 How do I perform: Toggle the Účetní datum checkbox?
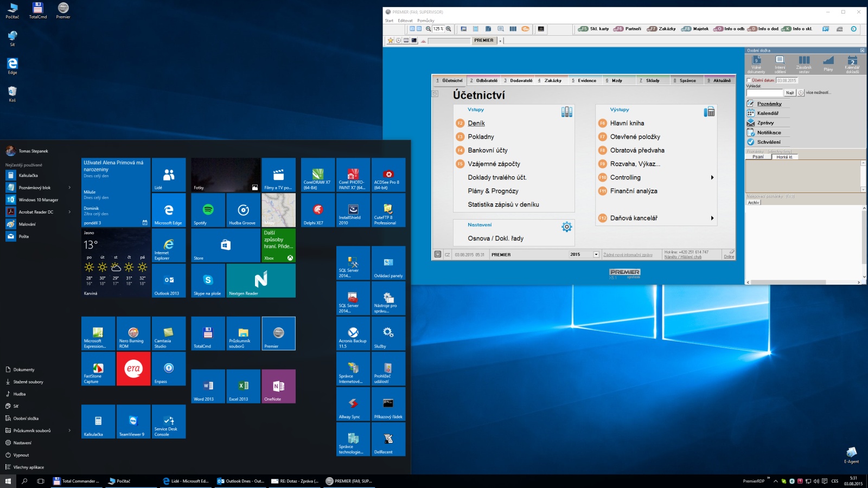pos(749,80)
